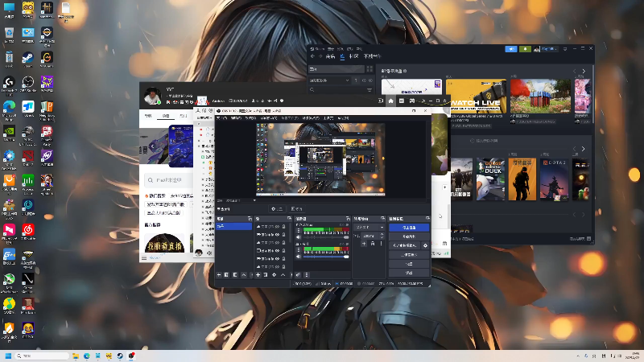The image size is (644, 362).
Task: Open scene filters icon in Scenes panel footer
Action: (235, 275)
